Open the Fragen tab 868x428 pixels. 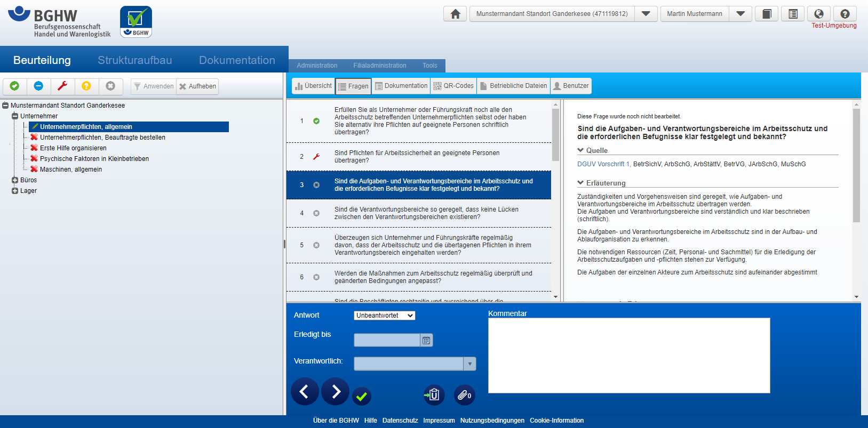[353, 86]
